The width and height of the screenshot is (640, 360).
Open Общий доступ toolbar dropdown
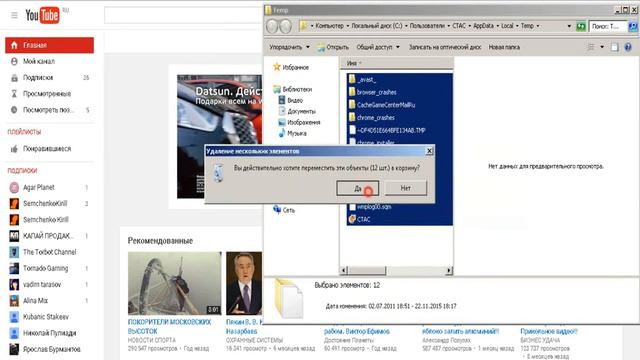[378, 47]
